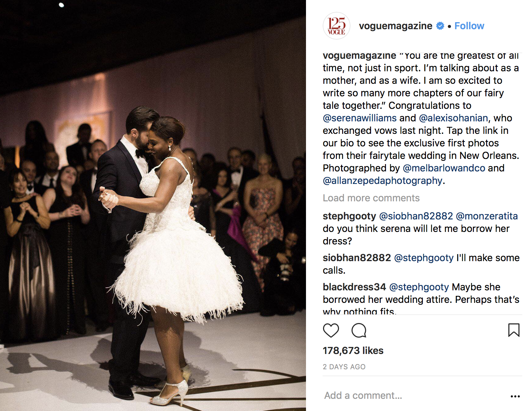The height and width of the screenshot is (411, 532).
Task: Visit the @melbarlowandco photographer profile
Action: (x=444, y=168)
